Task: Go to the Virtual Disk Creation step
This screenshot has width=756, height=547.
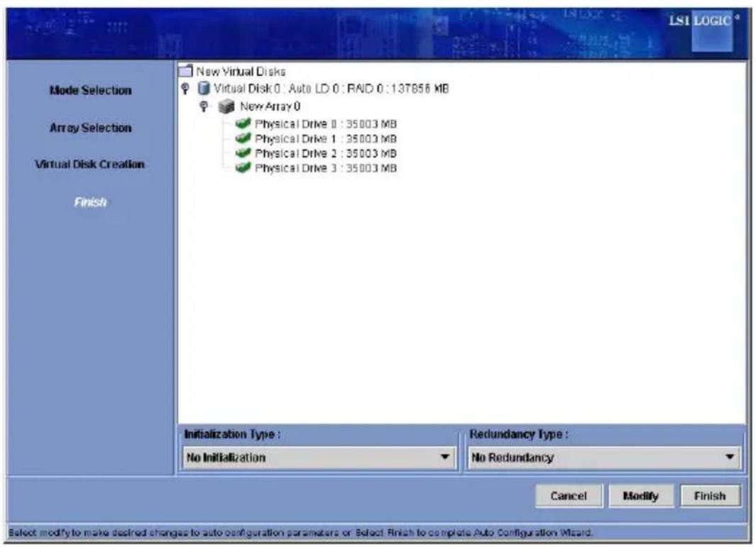Action: click(x=89, y=165)
